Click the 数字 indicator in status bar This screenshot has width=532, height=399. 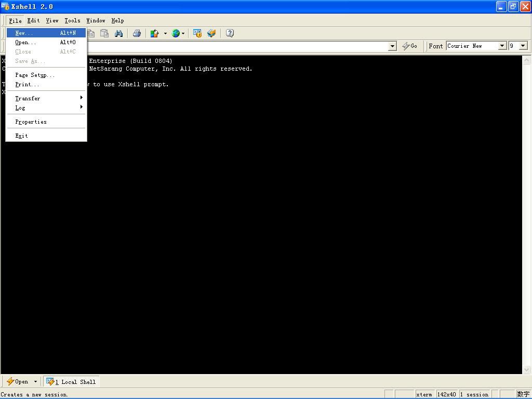coord(523,394)
